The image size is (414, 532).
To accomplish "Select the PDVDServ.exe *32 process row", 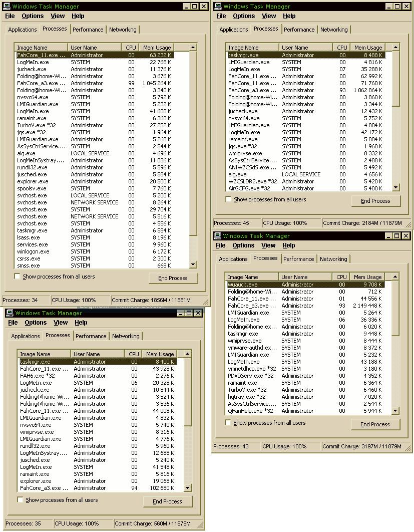I will [305, 376].
